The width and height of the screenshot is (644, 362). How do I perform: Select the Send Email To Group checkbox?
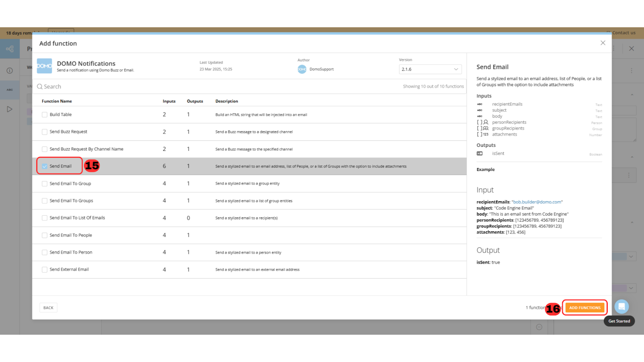tap(45, 183)
